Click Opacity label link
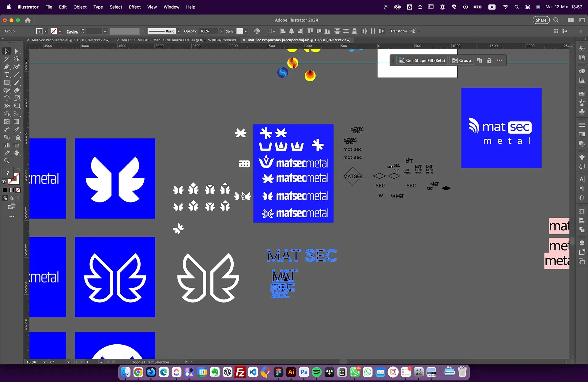The height and width of the screenshot is (382, 588). 190,31
